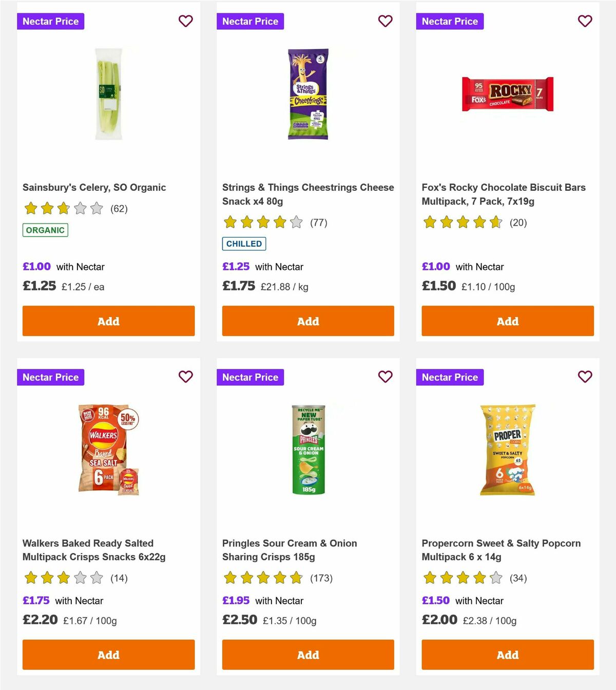This screenshot has height=690, width=616.
Task: Favorite the Sainsbury's Celery product
Action: (185, 21)
